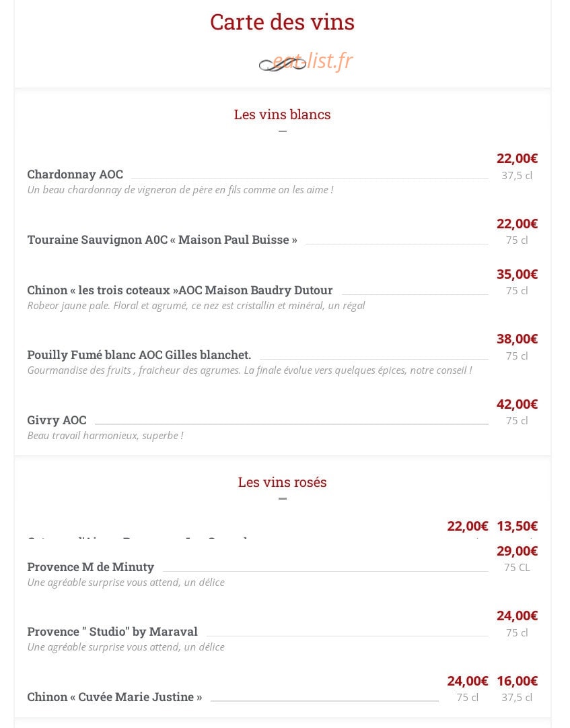Select the Les vins blancs heading

pyautogui.click(x=282, y=114)
